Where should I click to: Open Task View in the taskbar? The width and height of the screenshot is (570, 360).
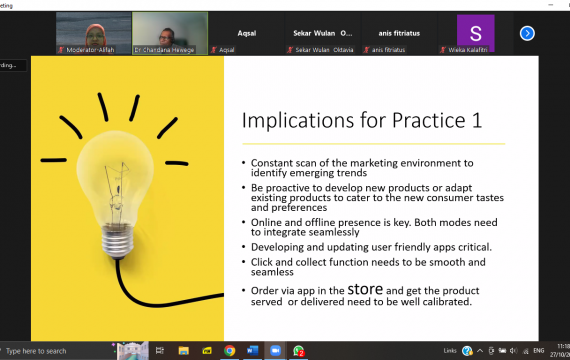[x=160, y=351]
